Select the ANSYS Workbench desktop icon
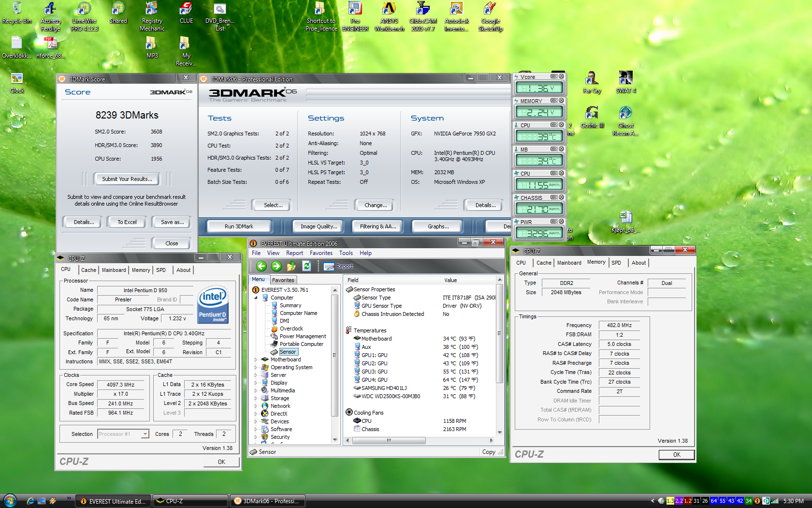 point(389,16)
